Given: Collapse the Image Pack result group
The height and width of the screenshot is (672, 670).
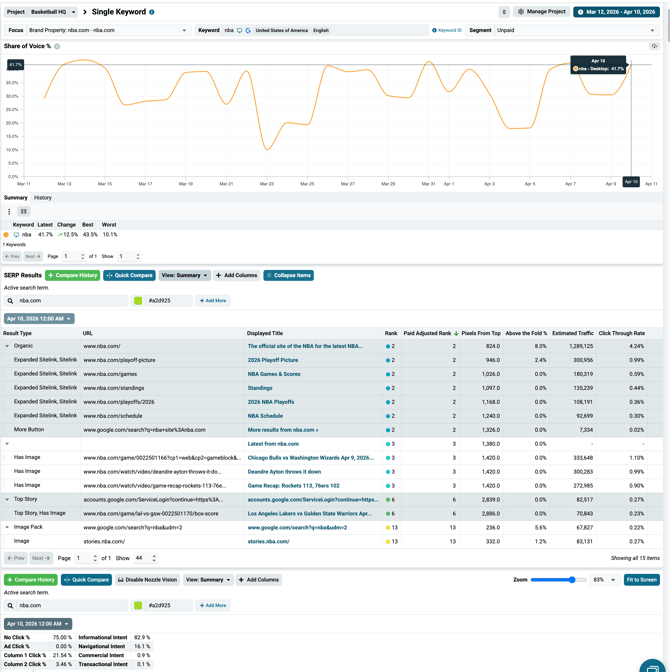Looking at the screenshot, I should (x=7, y=527).
